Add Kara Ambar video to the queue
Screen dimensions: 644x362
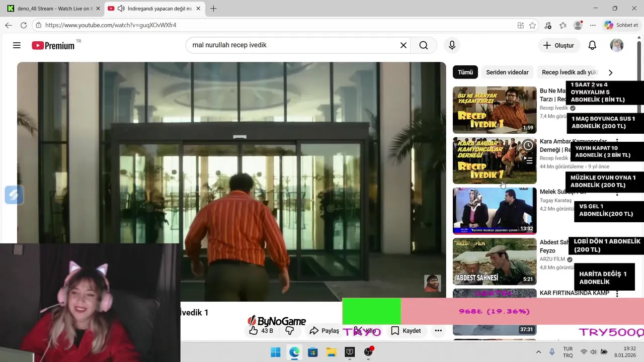pyautogui.click(x=528, y=160)
